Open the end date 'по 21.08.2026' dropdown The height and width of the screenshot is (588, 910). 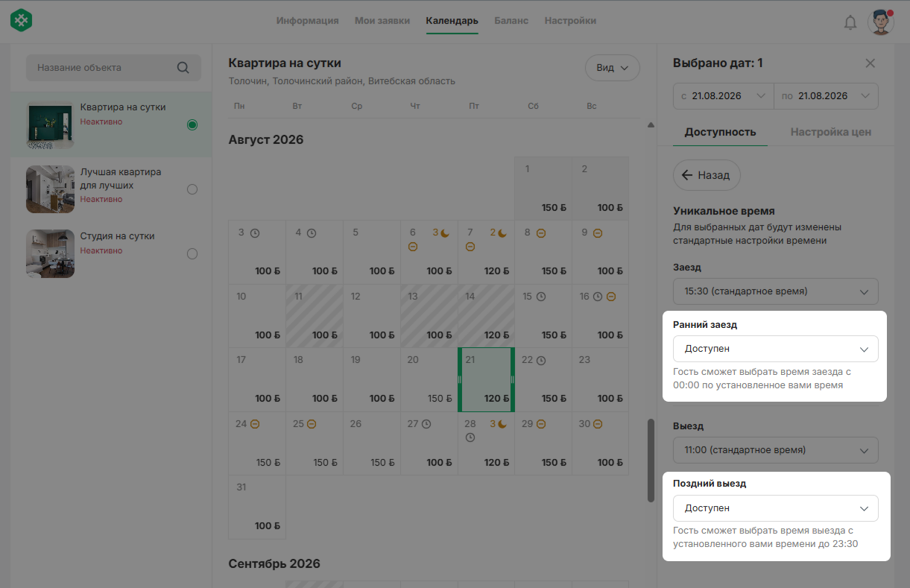click(x=827, y=96)
